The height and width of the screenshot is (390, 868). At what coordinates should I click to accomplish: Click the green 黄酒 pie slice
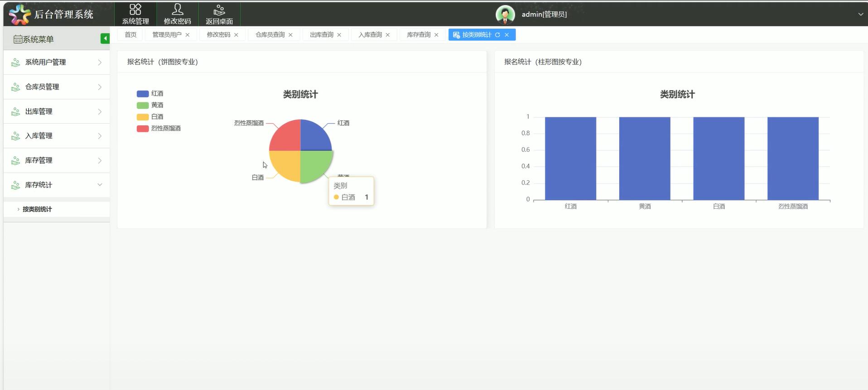[x=314, y=164]
